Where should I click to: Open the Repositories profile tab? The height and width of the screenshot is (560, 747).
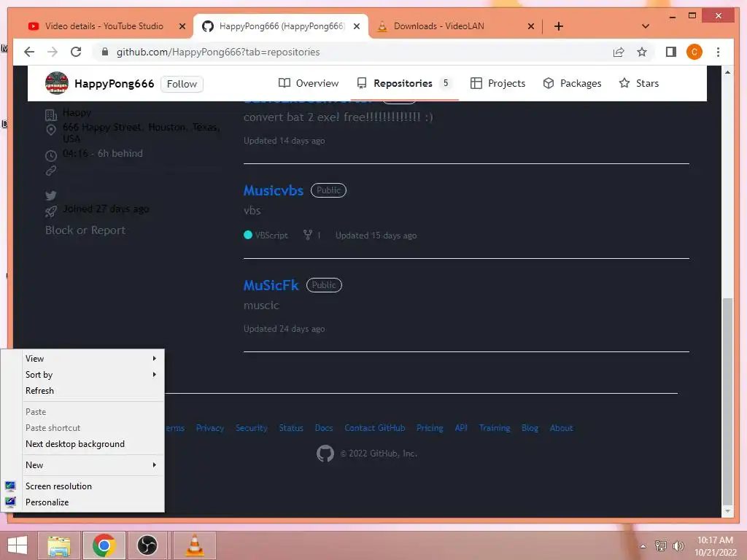(403, 83)
